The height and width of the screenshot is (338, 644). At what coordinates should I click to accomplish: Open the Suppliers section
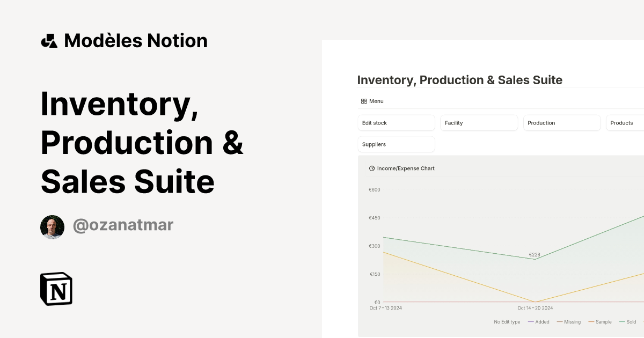(x=396, y=144)
